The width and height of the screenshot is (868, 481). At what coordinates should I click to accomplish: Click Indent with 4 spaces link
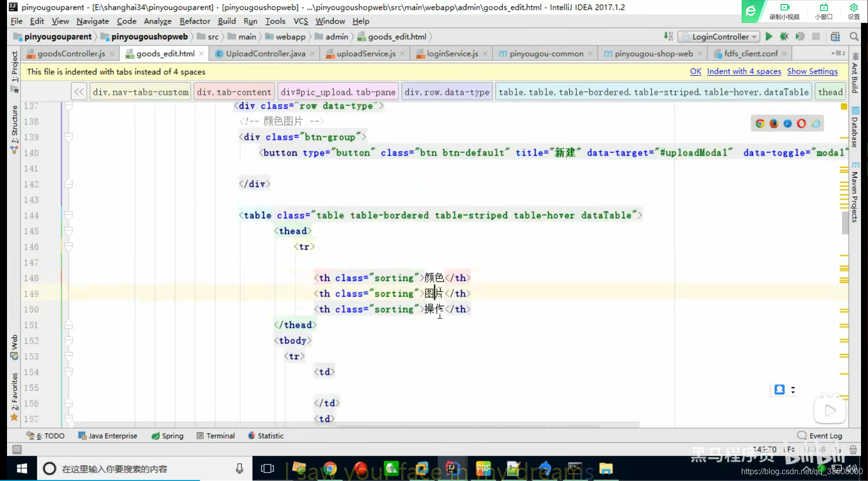click(744, 71)
